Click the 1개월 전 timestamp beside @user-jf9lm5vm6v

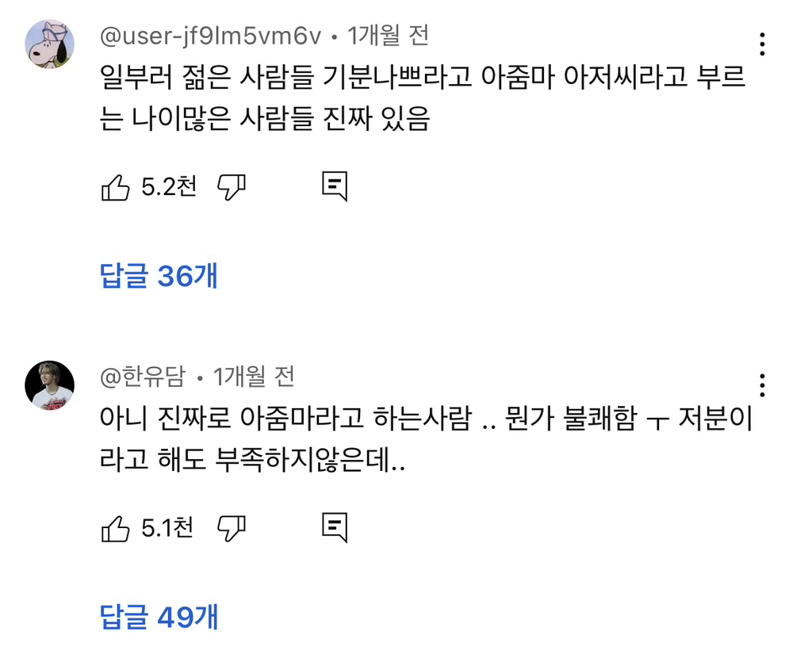pyautogui.click(x=389, y=36)
